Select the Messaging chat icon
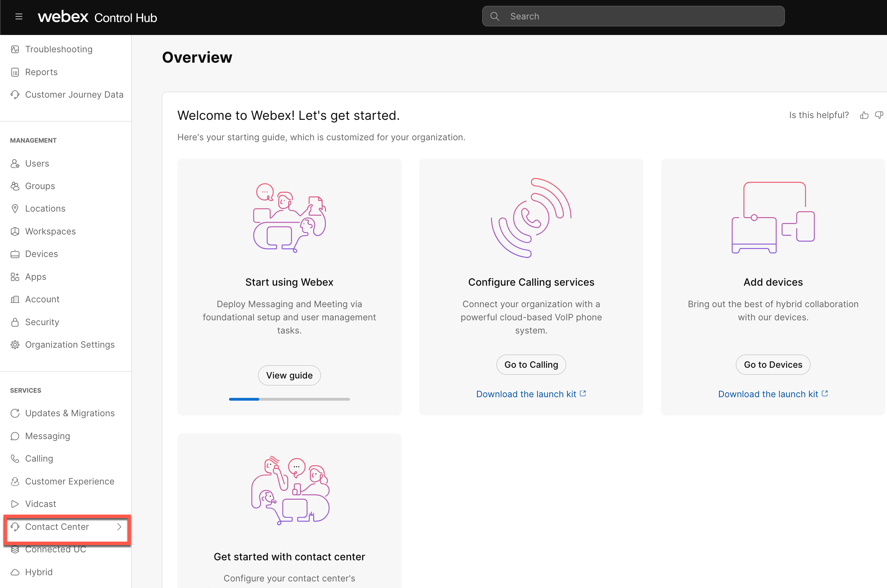The image size is (887, 588). [15, 436]
